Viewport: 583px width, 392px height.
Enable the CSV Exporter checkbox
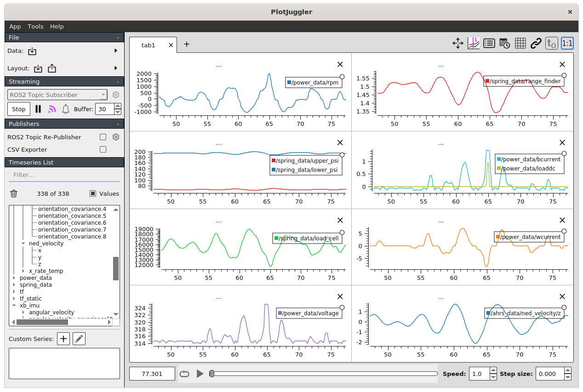(103, 149)
